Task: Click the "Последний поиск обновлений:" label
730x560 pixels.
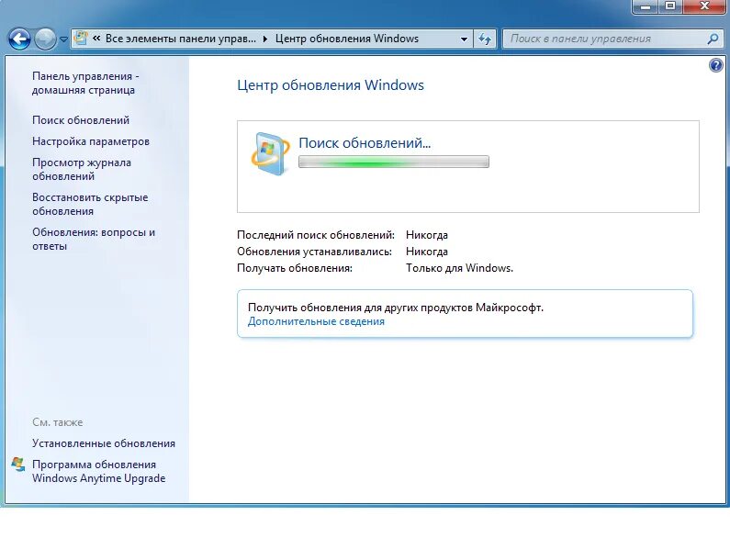Action: click(x=316, y=235)
